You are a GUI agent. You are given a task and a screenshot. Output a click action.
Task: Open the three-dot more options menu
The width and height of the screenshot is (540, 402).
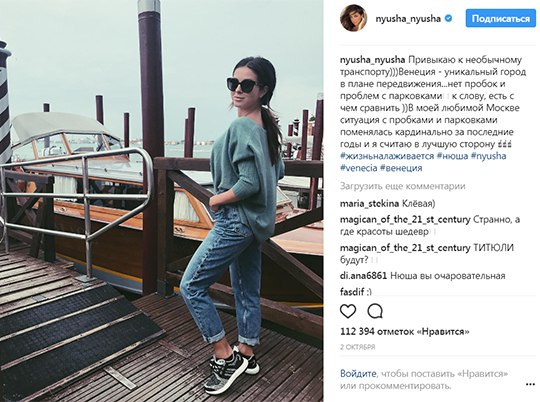[x=531, y=384]
